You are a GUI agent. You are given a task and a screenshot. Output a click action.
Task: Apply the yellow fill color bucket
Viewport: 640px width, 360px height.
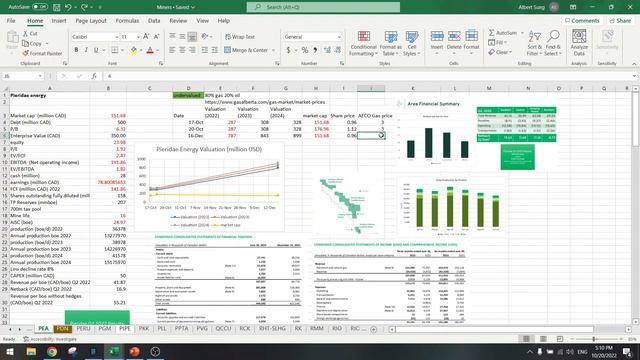(133, 50)
